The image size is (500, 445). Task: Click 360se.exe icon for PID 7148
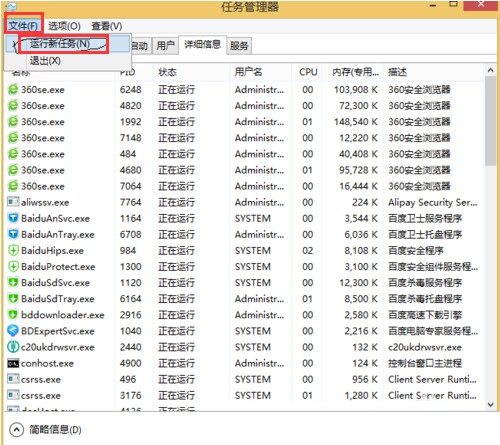[13, 138]
